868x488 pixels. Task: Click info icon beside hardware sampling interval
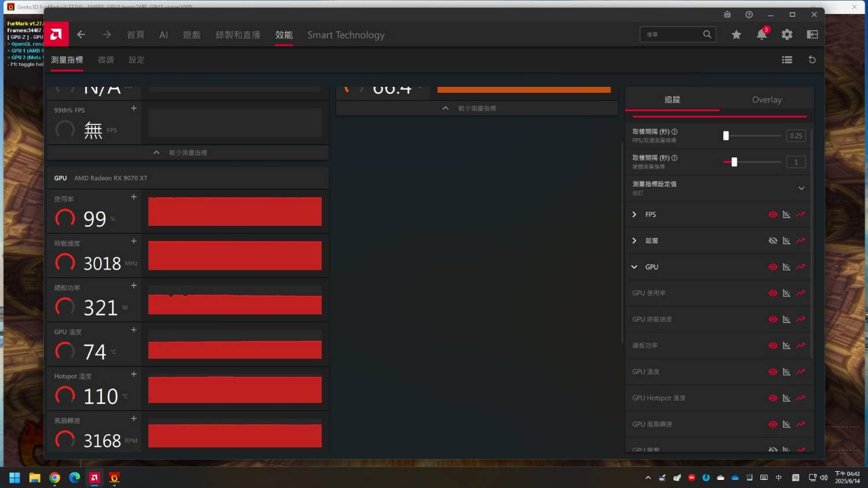tap(675, 157)
